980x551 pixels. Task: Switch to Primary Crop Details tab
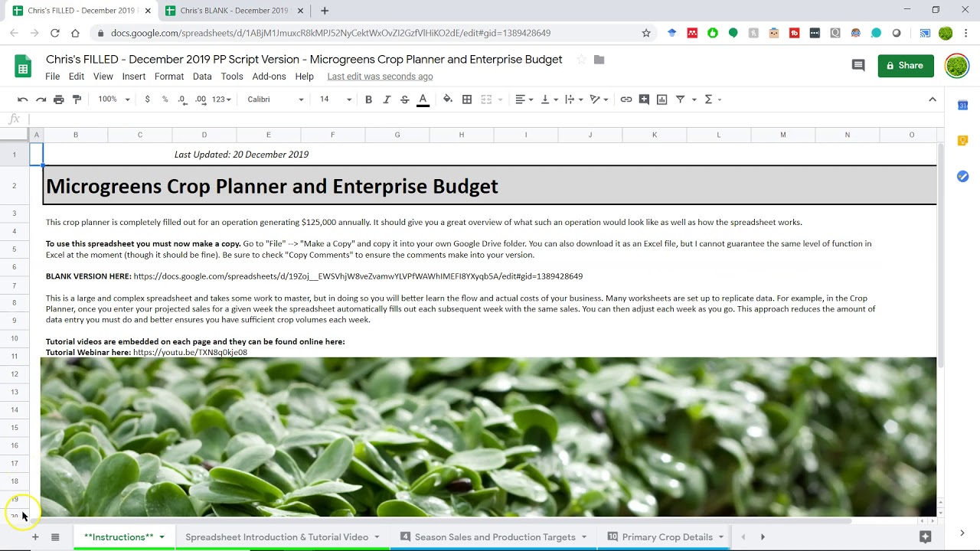click(x=666, y=537)
